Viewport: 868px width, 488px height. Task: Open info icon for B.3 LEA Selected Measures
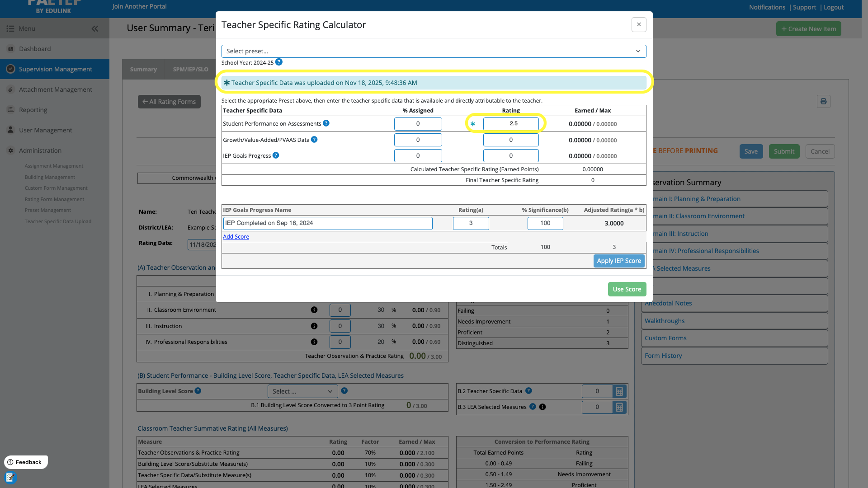pos(542,407)
